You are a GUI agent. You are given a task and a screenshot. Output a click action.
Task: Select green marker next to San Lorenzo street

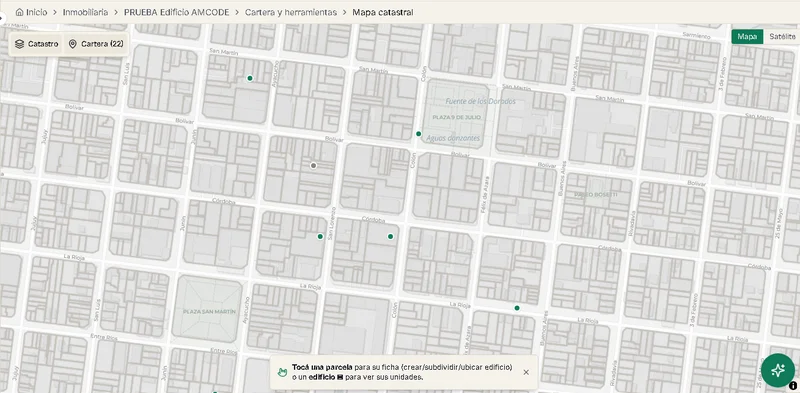[x=320, y=236]
